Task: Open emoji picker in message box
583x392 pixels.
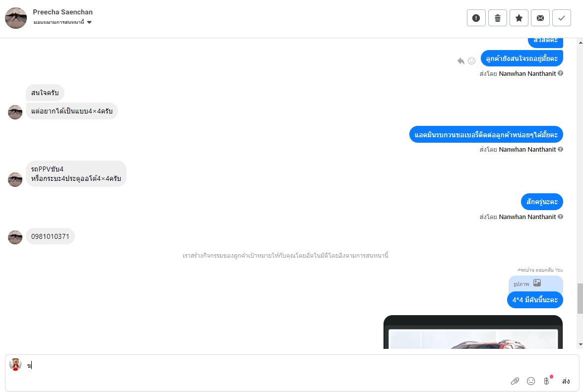Action: click(530, 381)
